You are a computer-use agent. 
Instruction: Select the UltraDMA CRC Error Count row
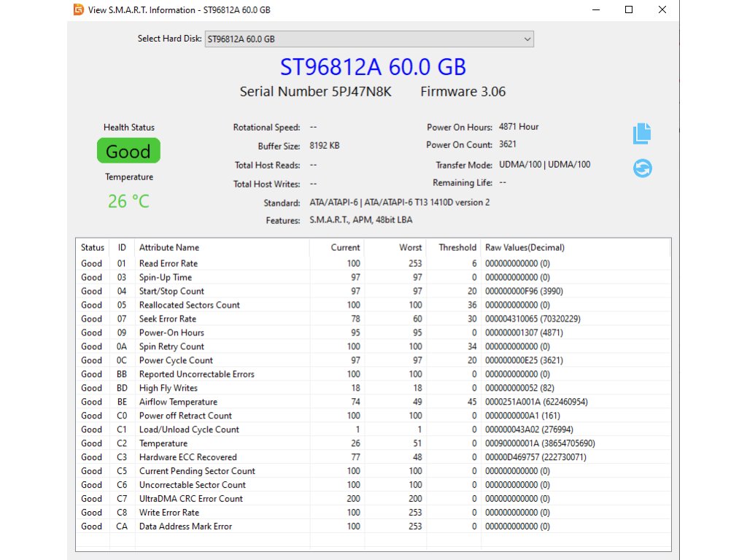pos(373,498)
